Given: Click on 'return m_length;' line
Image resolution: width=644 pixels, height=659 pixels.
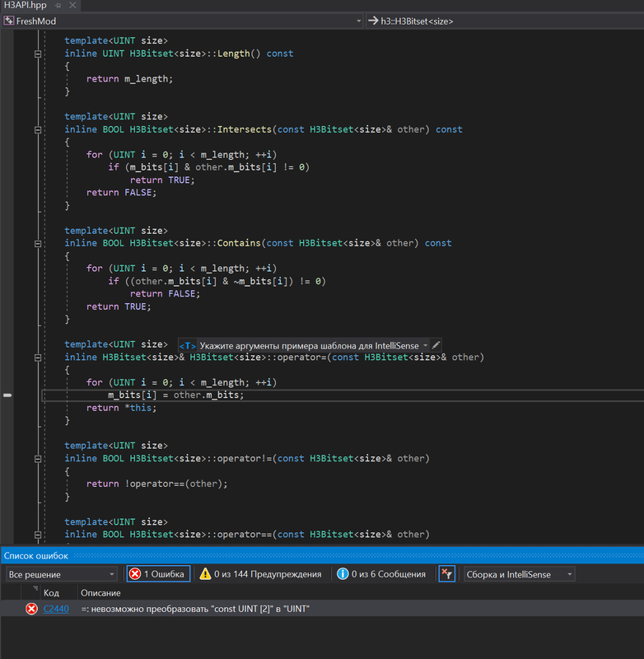Looking at the screenshot, I should pyautogui.click(x=129, y=79).
